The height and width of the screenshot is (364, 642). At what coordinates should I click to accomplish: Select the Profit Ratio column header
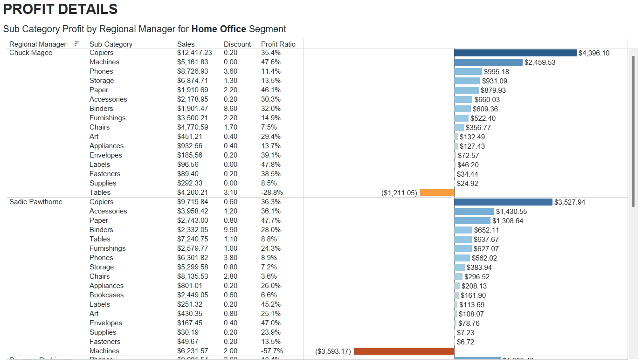(x=278, y=44)
